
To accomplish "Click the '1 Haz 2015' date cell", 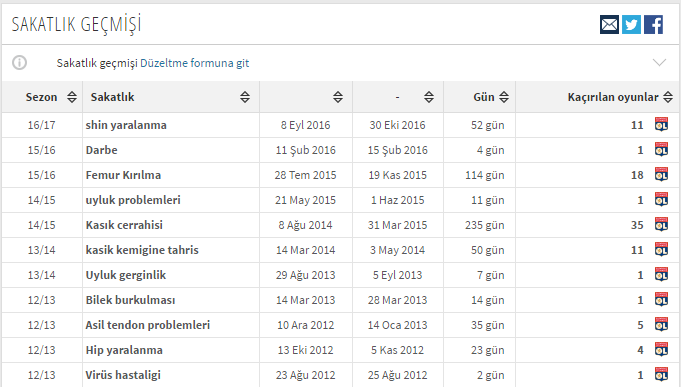I will coord(397,200).
